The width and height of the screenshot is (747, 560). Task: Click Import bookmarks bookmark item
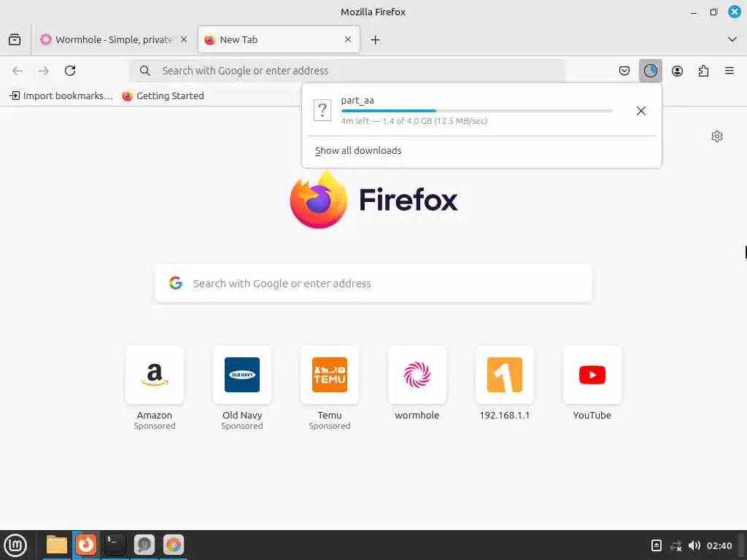(61, 96)
